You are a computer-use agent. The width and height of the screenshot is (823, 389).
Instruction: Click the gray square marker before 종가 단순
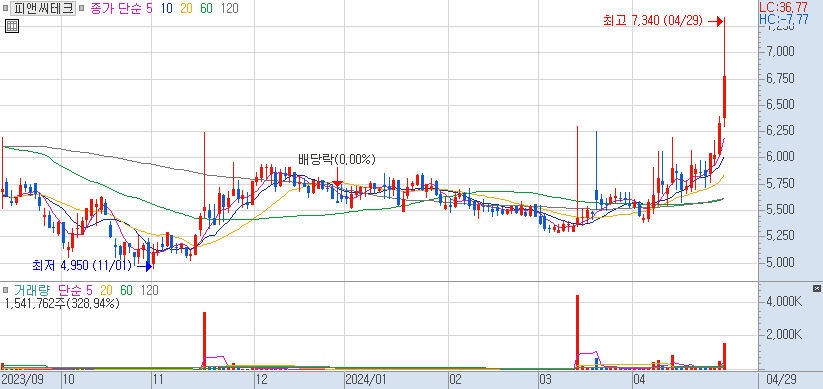click(82, 9)
